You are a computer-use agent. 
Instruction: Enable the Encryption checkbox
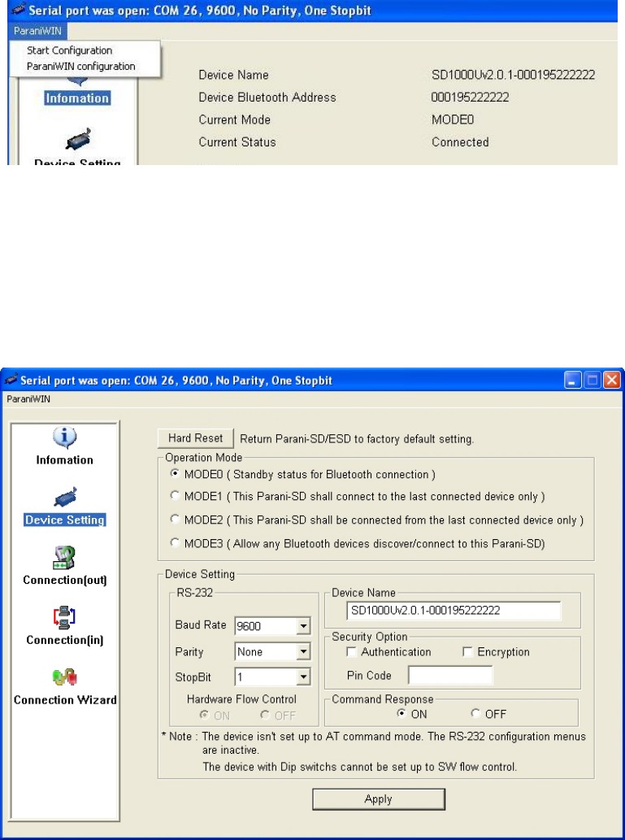(x=467, y=651)
